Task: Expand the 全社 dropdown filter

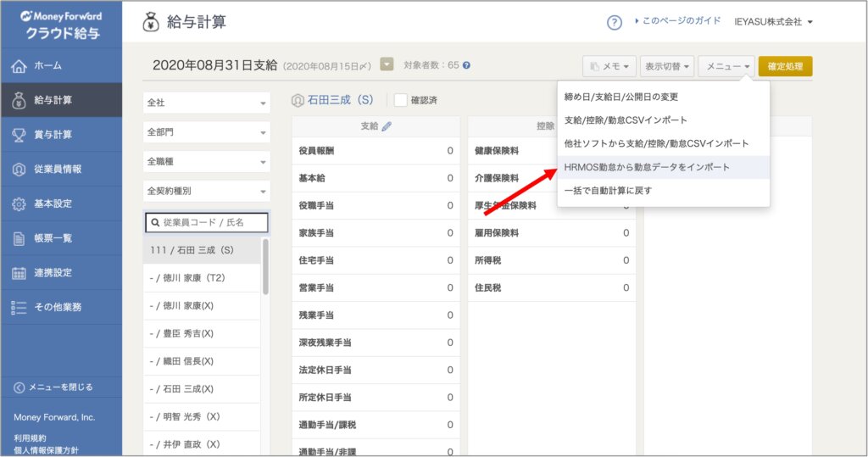Action: pos(206,103)
